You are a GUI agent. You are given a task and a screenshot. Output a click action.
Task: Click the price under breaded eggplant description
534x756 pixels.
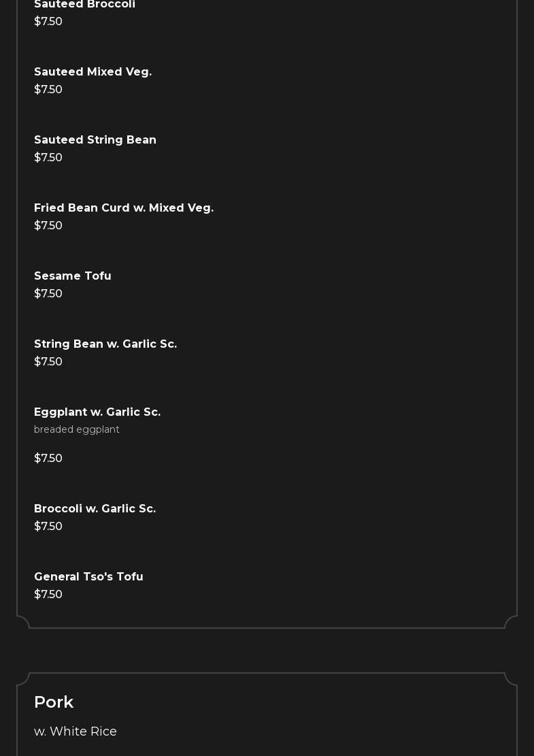tap(48, 459)
